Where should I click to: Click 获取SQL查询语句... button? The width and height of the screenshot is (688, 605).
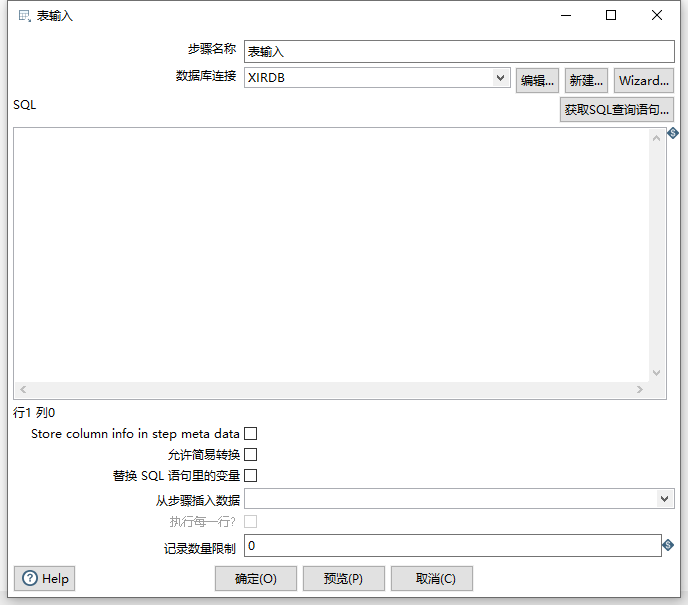click(616, 110)
